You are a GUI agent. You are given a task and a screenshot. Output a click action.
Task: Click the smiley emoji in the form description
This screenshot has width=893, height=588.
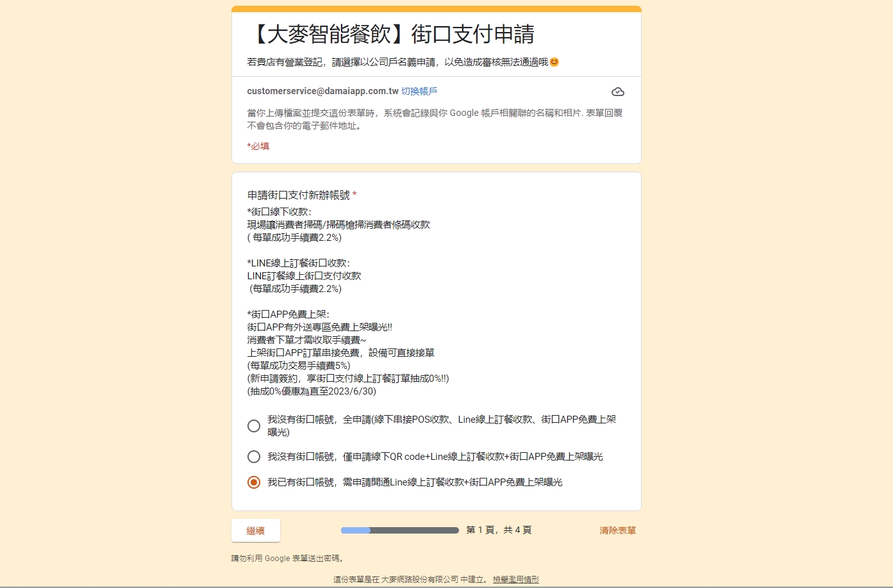click(x=555, y=62)
